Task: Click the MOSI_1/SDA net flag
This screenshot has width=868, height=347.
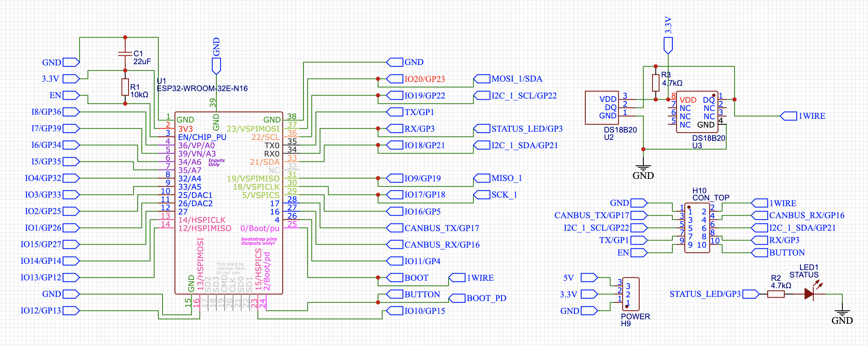Action: (508, 79)
